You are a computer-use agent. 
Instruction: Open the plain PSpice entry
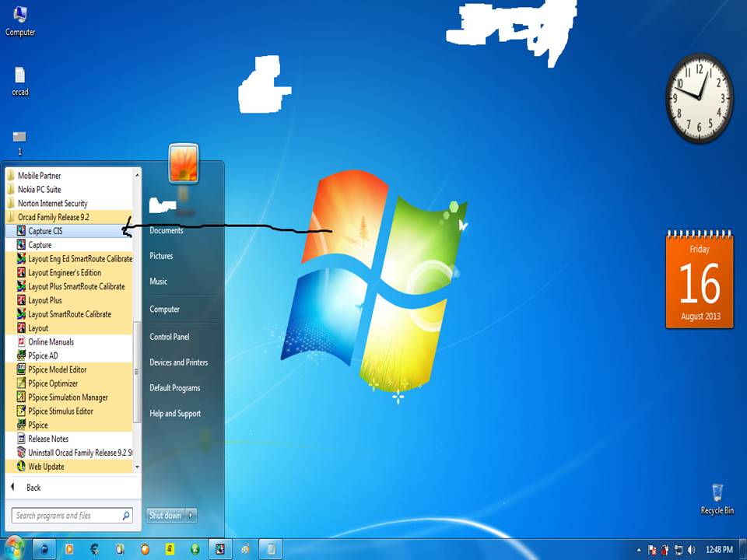tap(69, 425)
